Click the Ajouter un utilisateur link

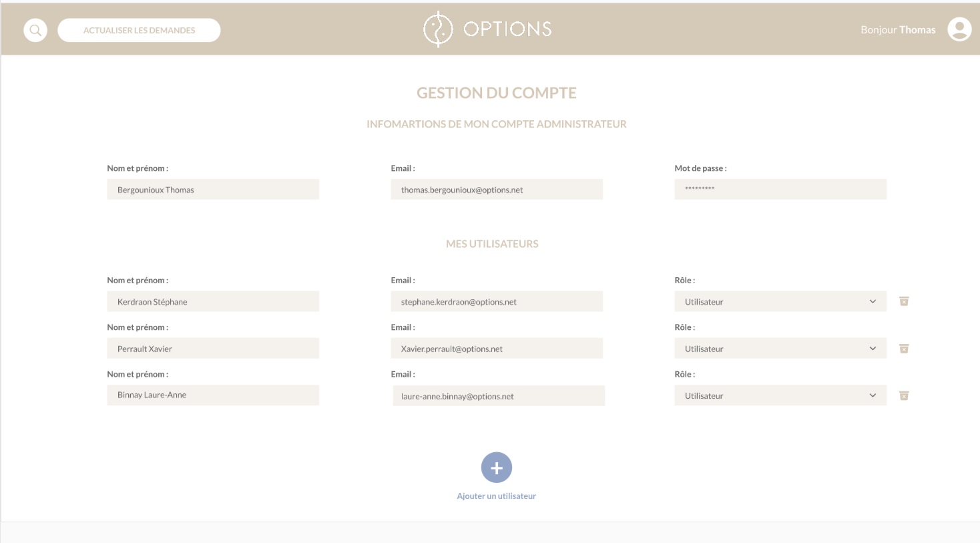[496, 496]
